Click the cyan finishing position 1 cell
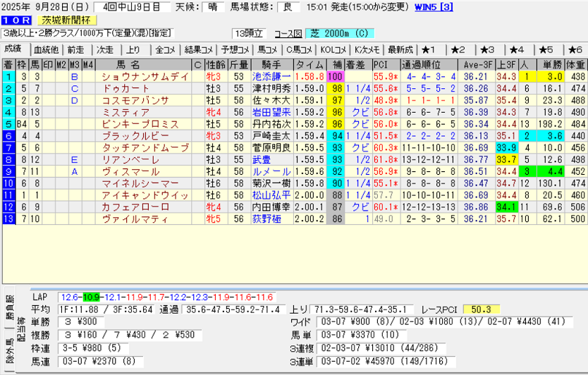This screenshot has height=375, width=588. point(8,76)
